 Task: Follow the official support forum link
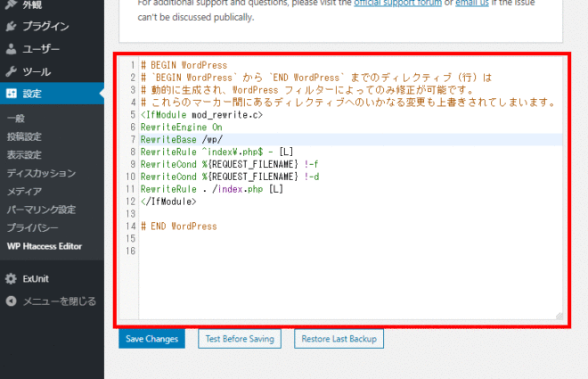point(398,4)
